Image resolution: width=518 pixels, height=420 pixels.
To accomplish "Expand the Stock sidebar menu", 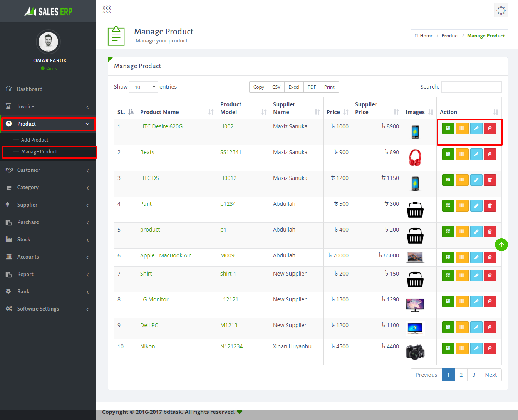I will 48,239.
